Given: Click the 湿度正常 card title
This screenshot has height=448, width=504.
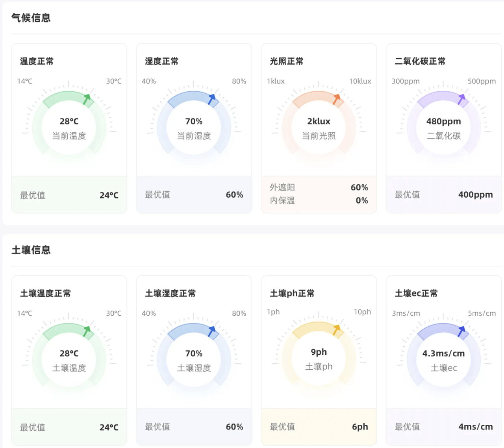Looking at the screenshot, I should click(x=161, y=61).
